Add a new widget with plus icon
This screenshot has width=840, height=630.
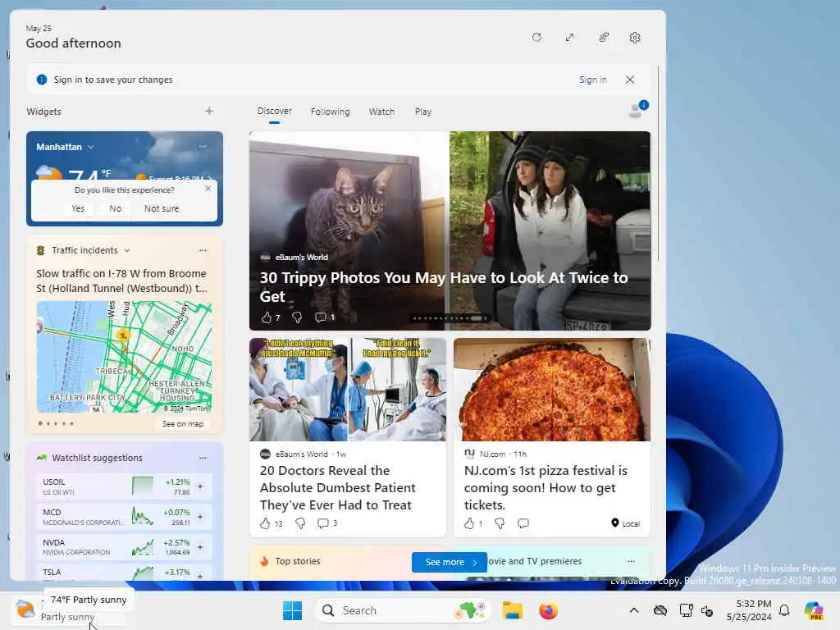click(209, 111)
